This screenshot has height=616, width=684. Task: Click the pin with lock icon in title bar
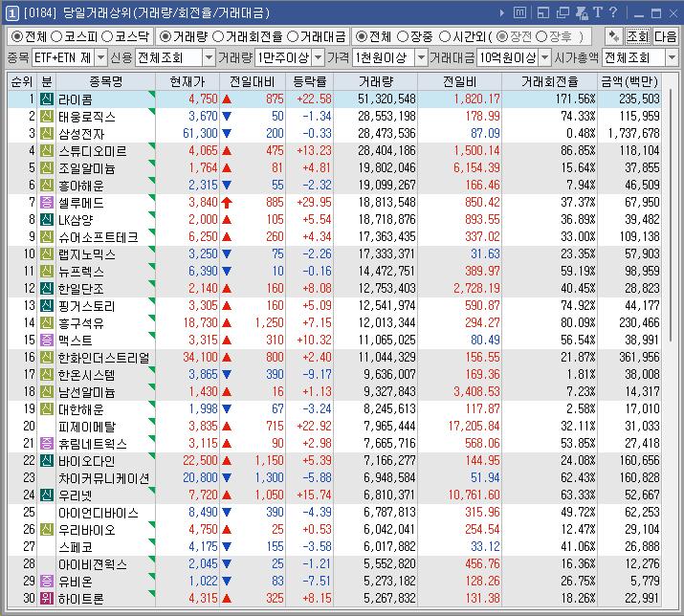pyautogui.click(x=582, y=12)
